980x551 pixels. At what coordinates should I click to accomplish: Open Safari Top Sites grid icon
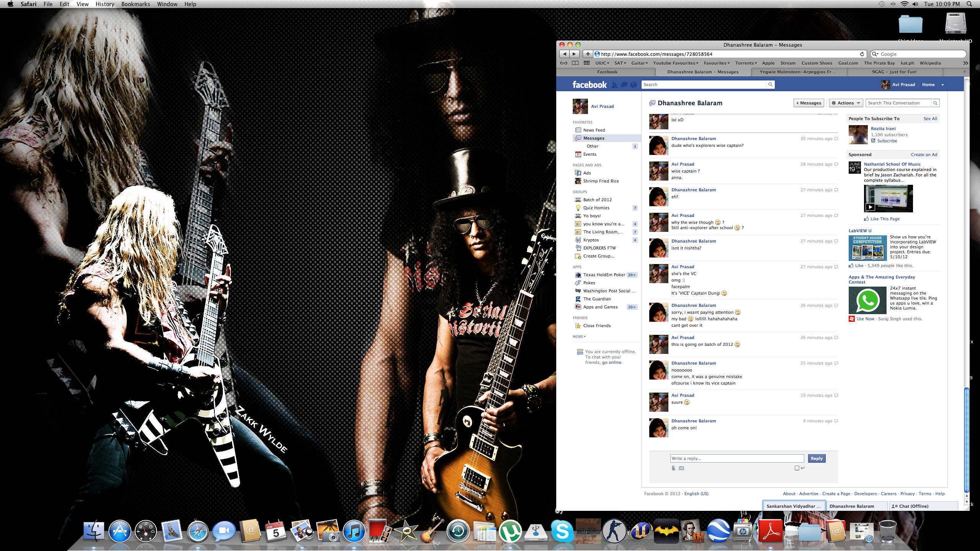[x=586, y=63]
